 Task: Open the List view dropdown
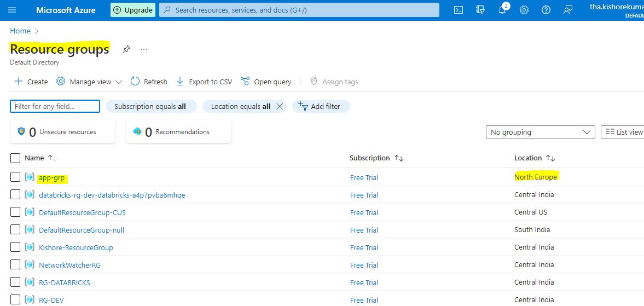[x=623, y=132]
